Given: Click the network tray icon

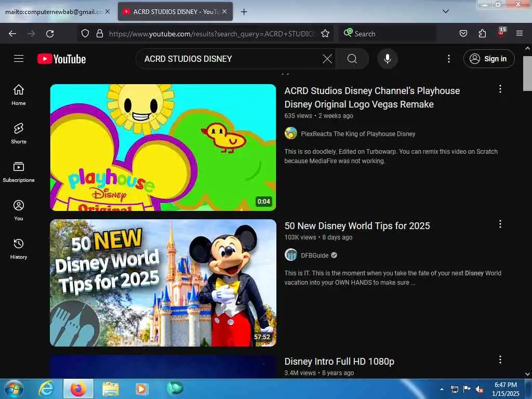Looking at the screenshot, I should (x=454, y=389).
